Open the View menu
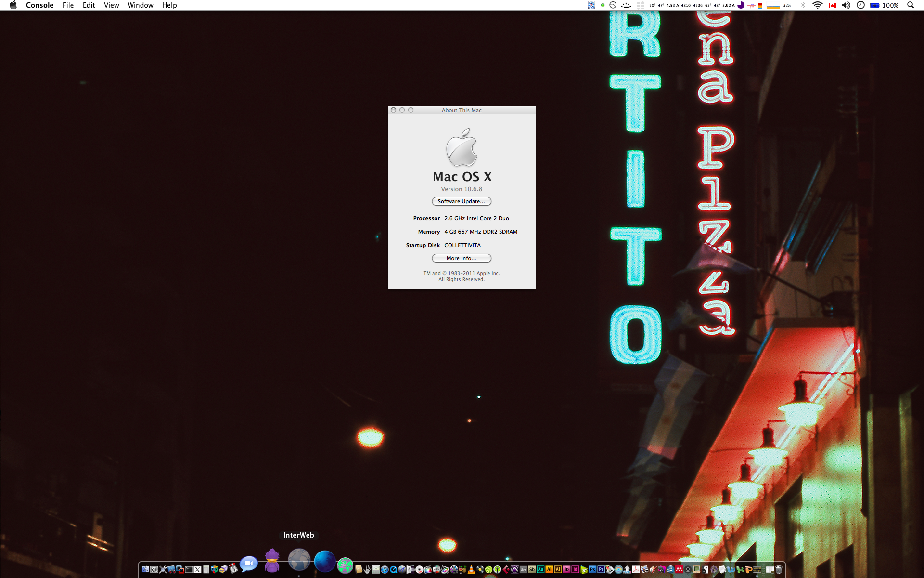 point(111,5)
